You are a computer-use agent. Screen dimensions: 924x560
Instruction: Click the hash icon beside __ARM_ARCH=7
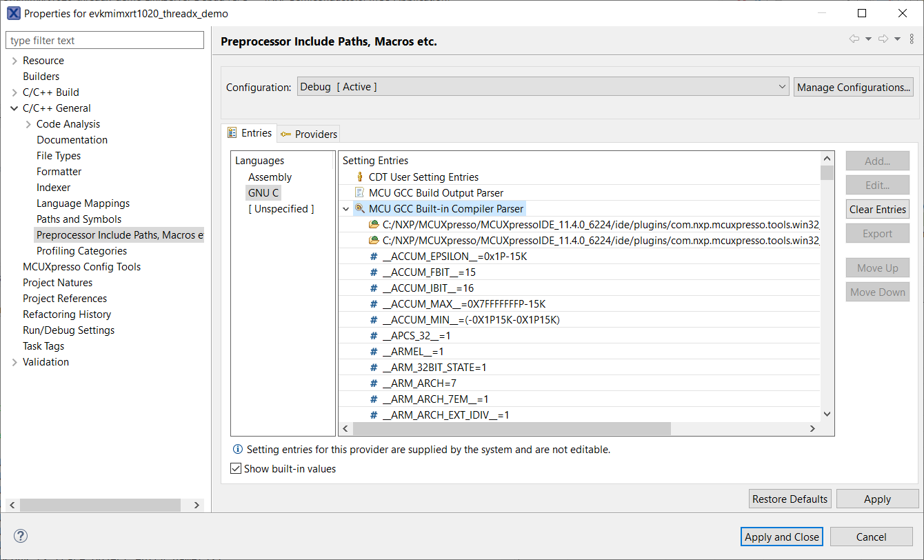click(374, 383)
